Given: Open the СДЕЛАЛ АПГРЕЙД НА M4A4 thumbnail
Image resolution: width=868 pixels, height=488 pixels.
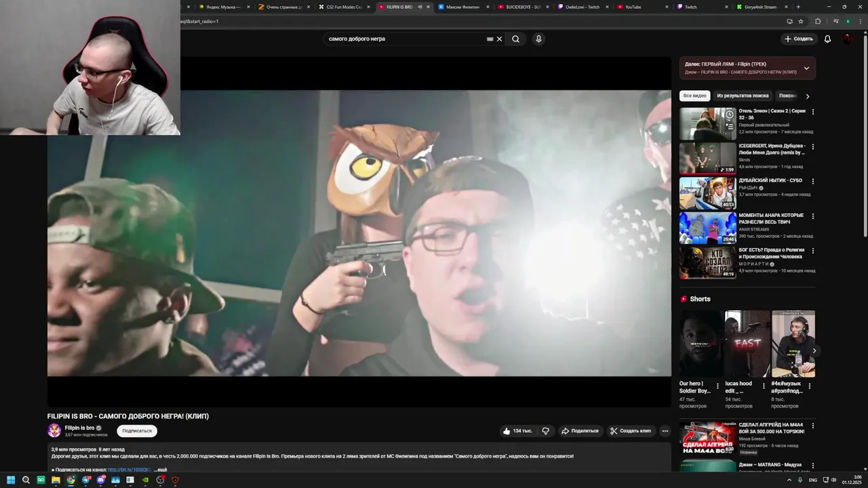Looking at the screenshot, I should point(708,438).
